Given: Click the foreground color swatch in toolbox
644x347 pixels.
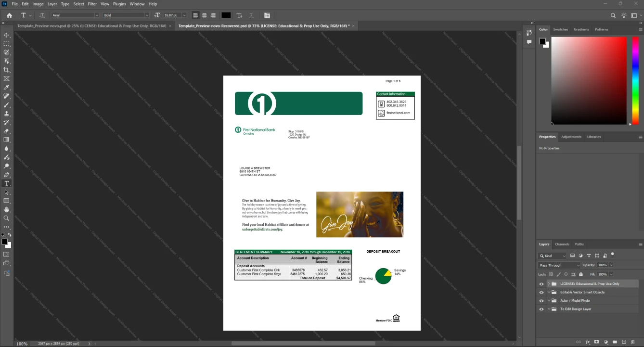Looking at the screenshot, I should (4, 242).
